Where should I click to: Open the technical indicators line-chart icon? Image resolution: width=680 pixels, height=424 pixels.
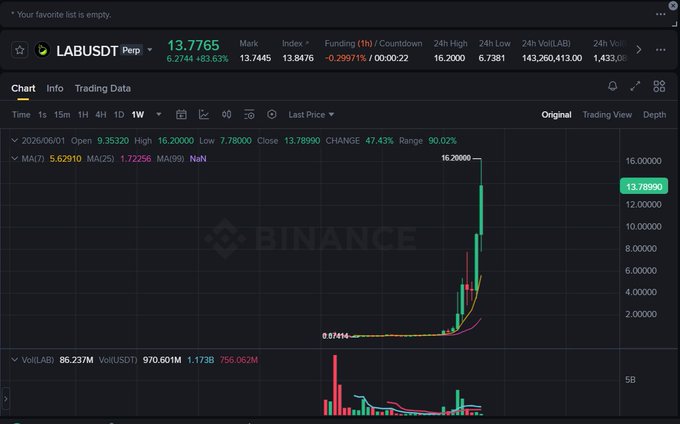coord(204,114)
